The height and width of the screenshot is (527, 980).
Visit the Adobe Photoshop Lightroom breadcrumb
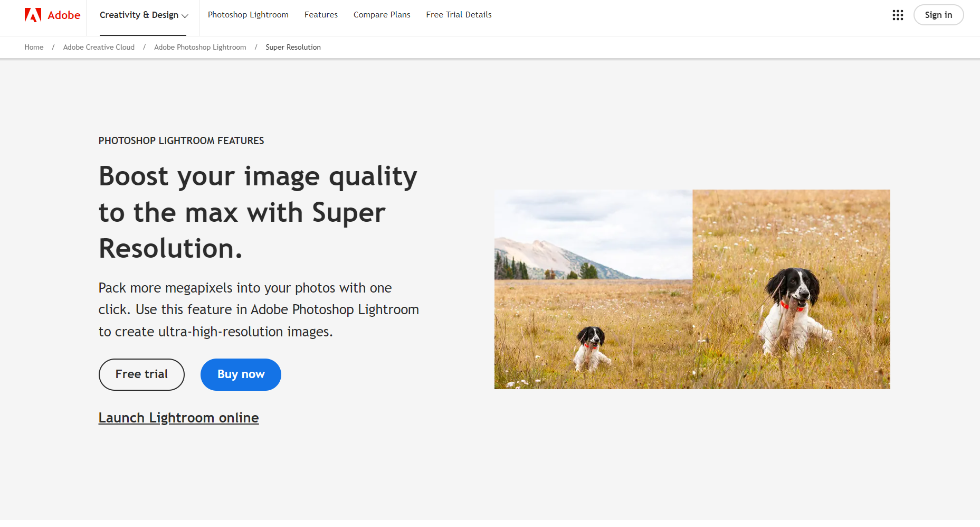pos(199,47)
